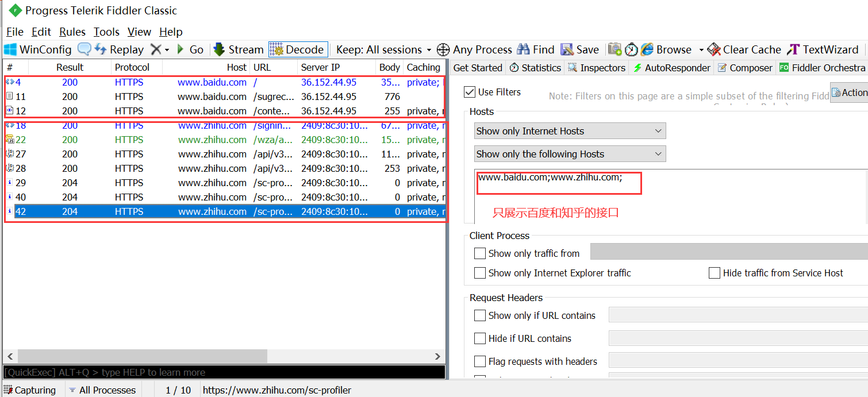Click the Show only if URL contains field
Viewport: 868px width, 397px height.
tap(738, 315)
